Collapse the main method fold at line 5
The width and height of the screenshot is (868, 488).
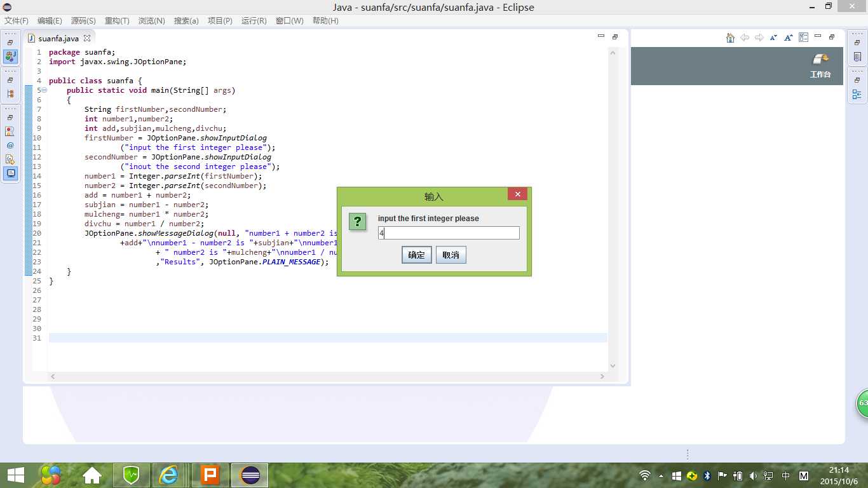pos(44,90)
